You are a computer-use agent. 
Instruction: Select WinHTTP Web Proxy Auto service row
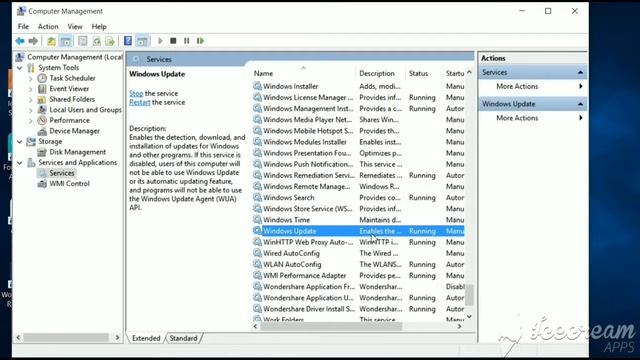358,242
